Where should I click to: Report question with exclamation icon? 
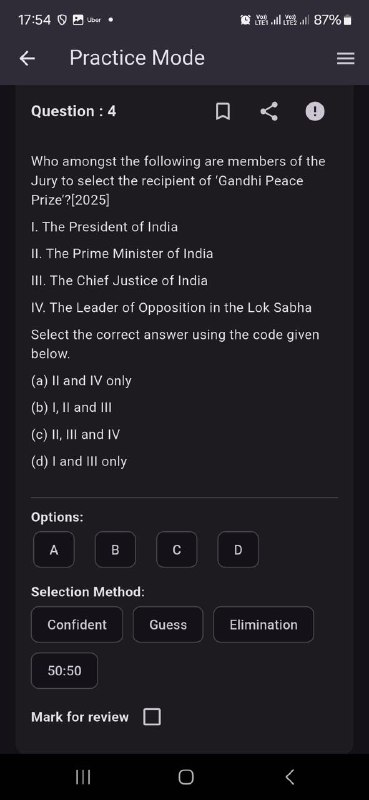pyautogui.click(x=314, y=111)
